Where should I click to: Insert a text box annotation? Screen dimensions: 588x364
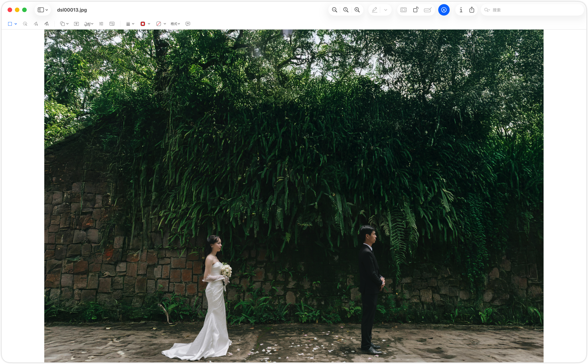point(76,24)
